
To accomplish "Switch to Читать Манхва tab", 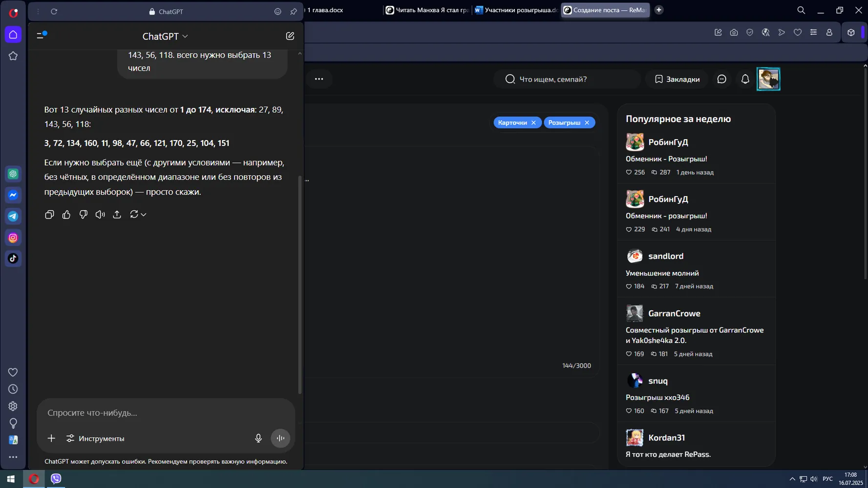I will [427, 10].
